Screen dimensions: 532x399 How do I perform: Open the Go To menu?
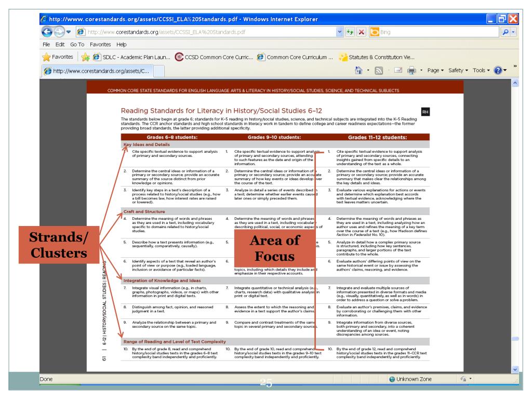pyautogui.click(x=77, y=45)
